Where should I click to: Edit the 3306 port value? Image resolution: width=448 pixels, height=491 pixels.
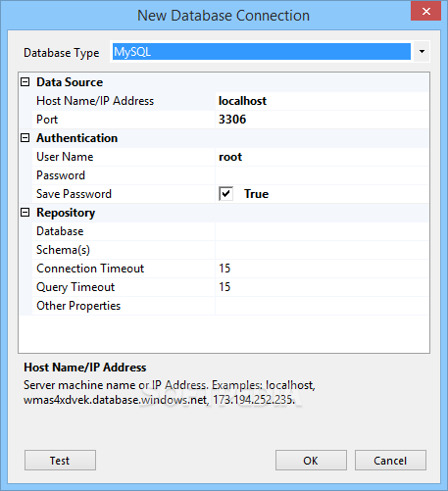[x=322, y=120]
